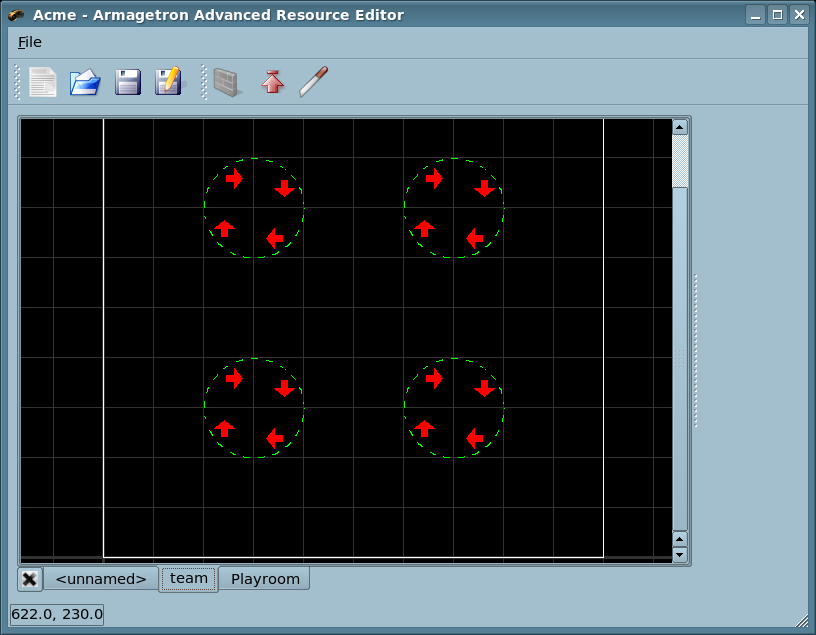
Task: Switch to the team tab
Action: click(188, 579)
